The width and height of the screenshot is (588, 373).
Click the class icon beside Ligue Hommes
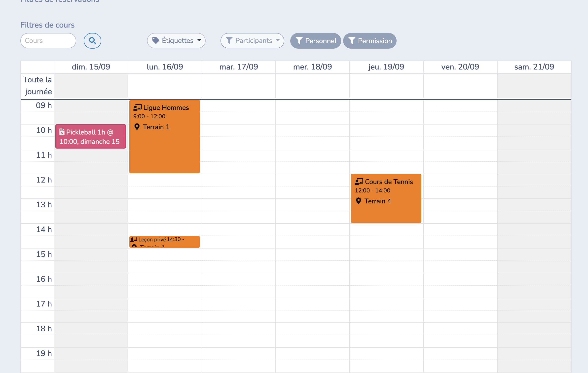pos(138,107)
